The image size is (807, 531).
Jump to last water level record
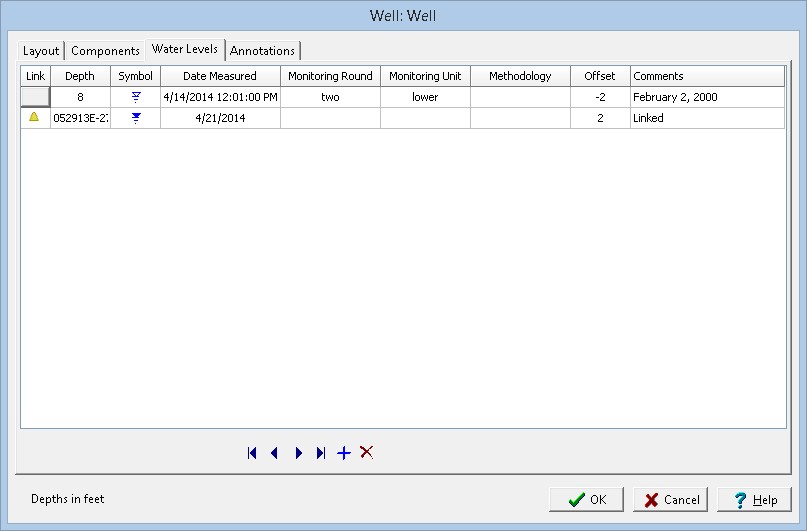pyautogui.click(x=321, y=453)
